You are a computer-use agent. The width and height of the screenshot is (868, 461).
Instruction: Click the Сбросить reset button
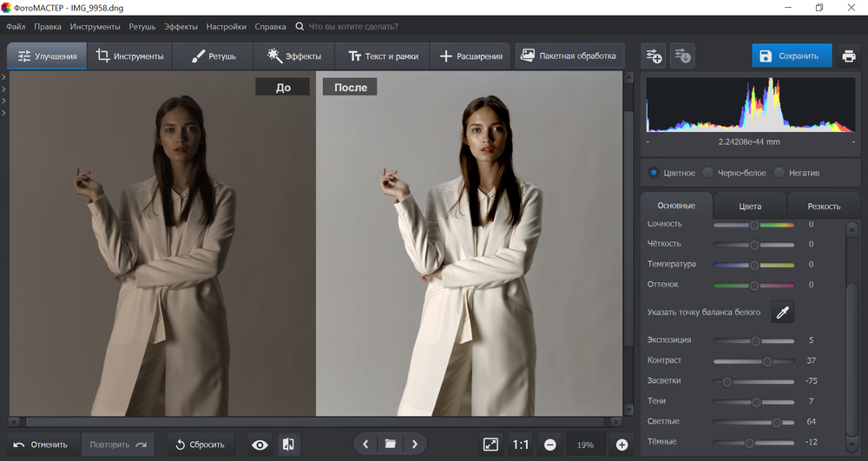pos(201,445)
